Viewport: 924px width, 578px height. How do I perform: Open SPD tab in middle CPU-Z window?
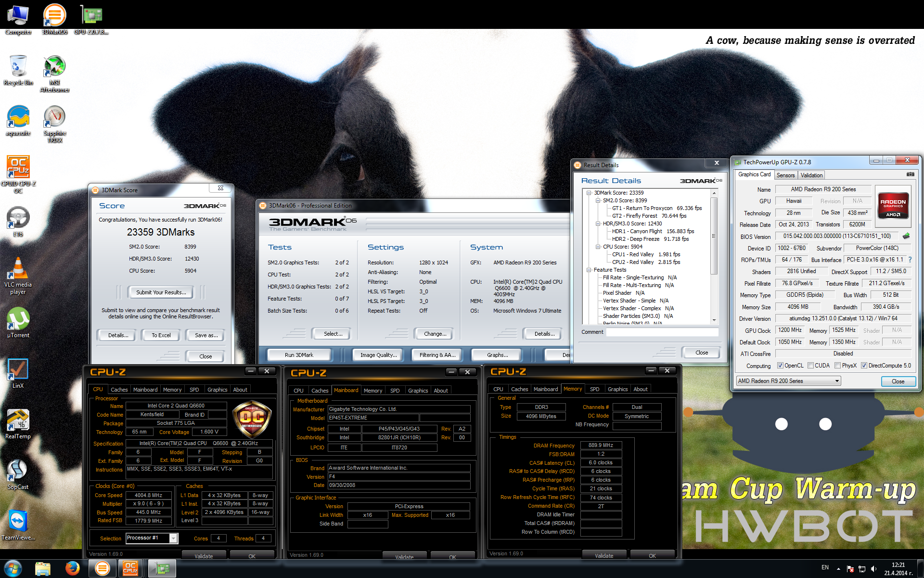point(395,391)
